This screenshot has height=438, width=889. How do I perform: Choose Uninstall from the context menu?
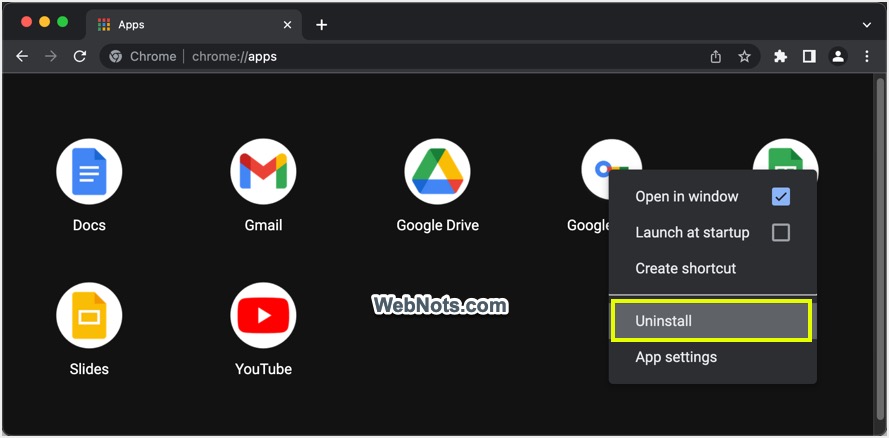coord(713,321)
